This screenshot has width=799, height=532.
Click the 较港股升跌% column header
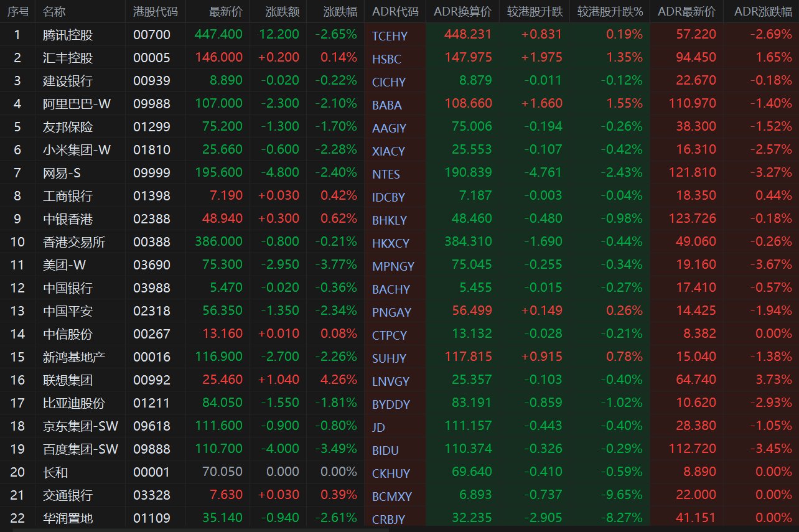click(x=610, y=11)
